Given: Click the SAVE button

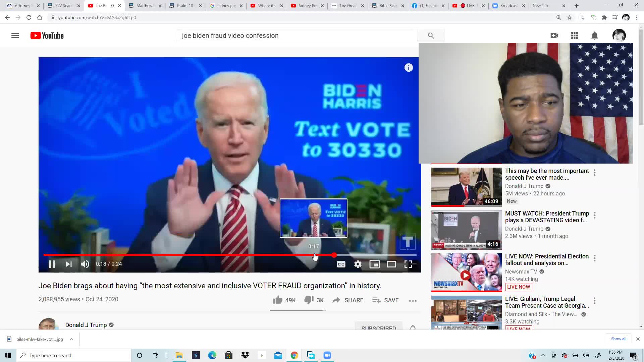Looking at the screenshot, I should point(385,300).
